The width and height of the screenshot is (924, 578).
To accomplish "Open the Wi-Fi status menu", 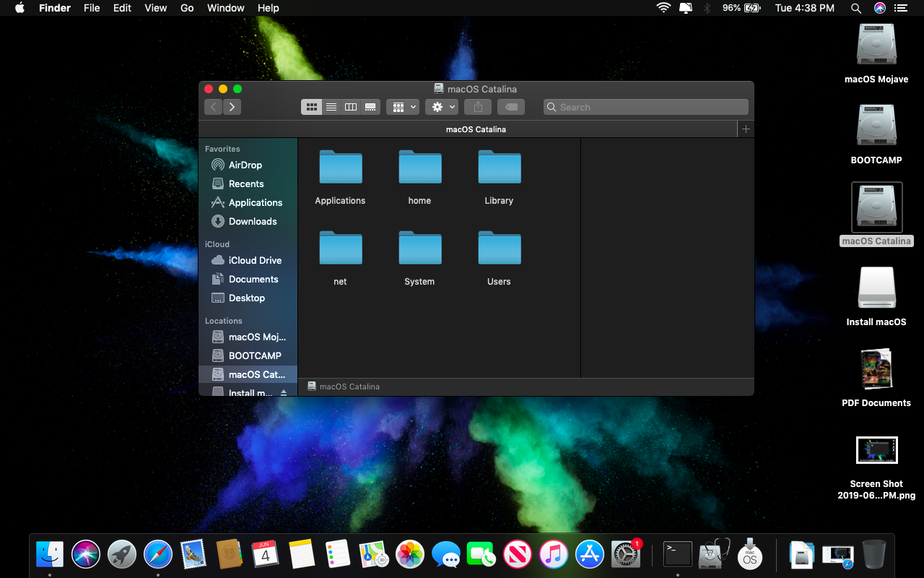I will coord(663,8).
